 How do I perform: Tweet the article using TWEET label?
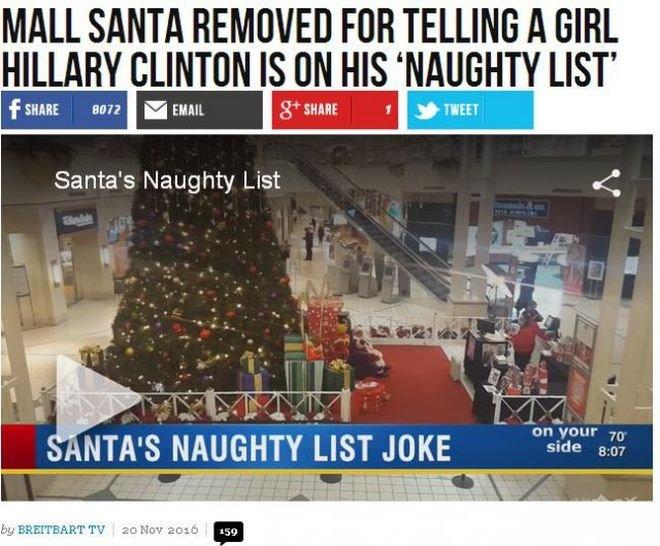click(461, 110)
